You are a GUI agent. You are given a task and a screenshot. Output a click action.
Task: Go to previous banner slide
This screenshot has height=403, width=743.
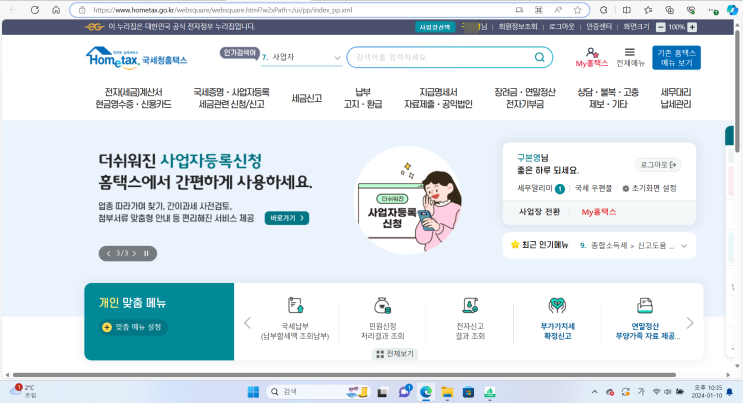(109, 254)
